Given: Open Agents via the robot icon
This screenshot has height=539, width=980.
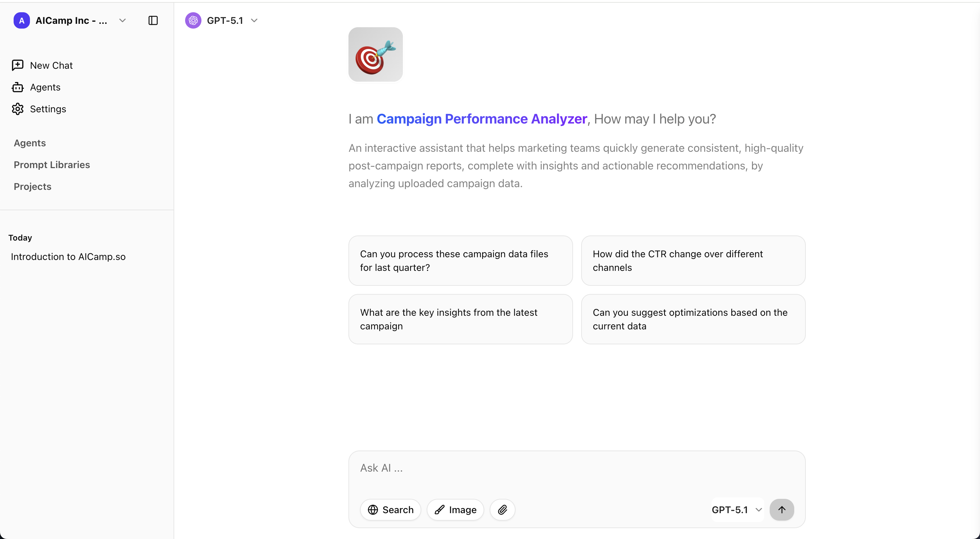Looking at the screenshot, I should click(x=17, y=87).
